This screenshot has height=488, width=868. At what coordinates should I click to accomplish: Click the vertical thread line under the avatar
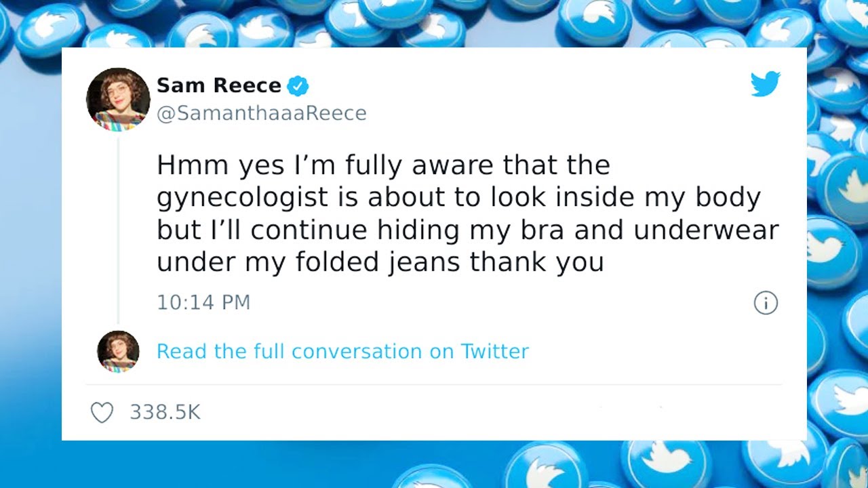point(119,230)
